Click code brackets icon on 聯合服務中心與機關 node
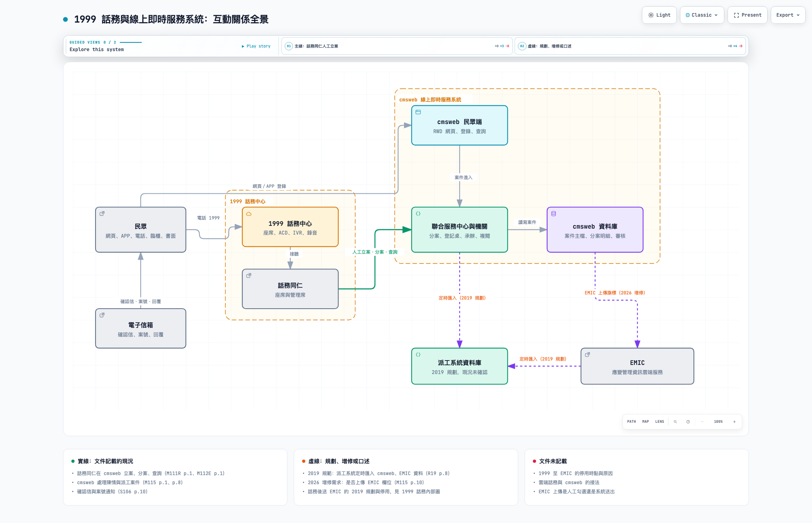 418,214
